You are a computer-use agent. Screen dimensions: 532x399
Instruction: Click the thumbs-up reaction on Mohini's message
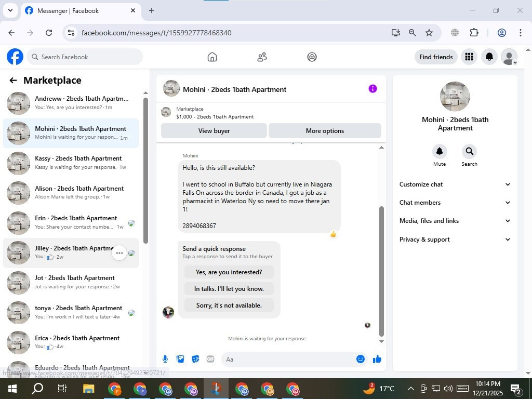[x=333, y=234]
